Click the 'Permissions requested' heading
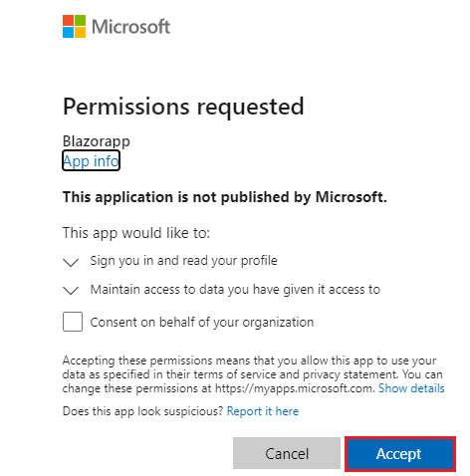 coord(183,108)
